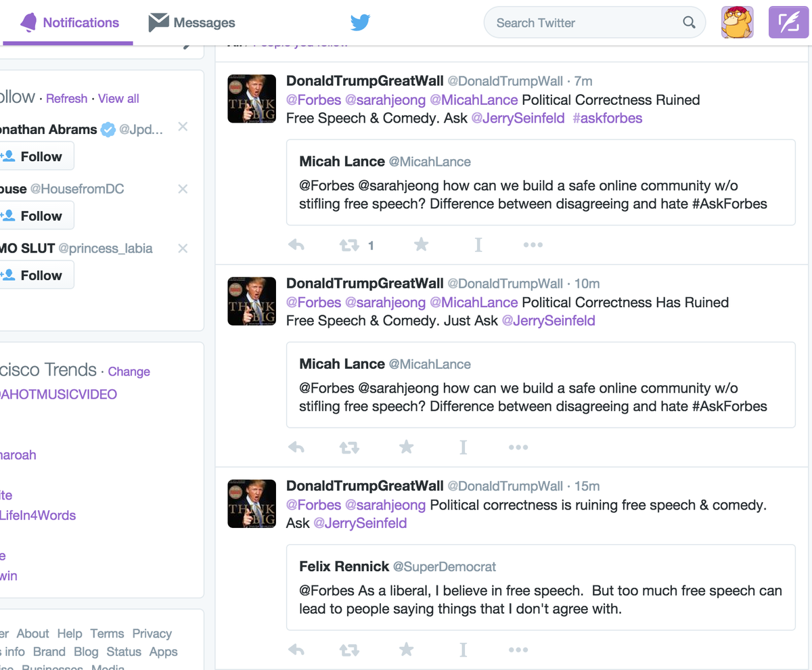
Task: Click DonaldTrumpGreatWall avatar on 7m tweet
Action: coord(251,99)
